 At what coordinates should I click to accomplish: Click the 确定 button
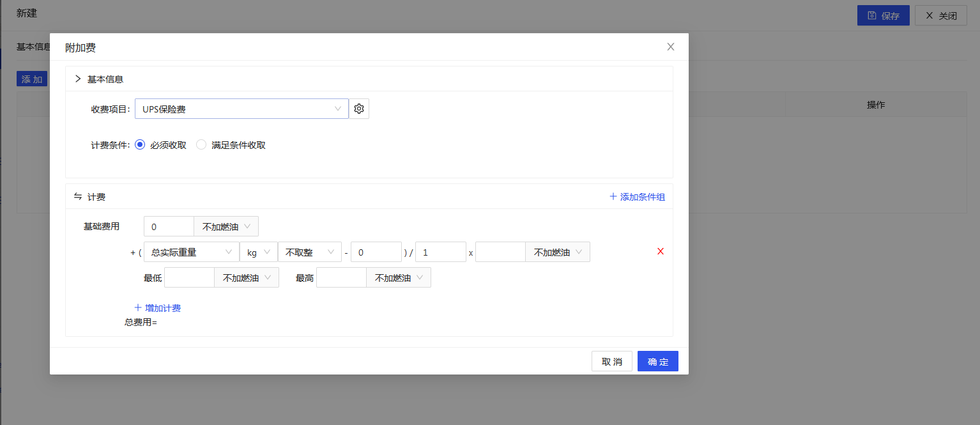pyautogui.click(x=657, y=362)
